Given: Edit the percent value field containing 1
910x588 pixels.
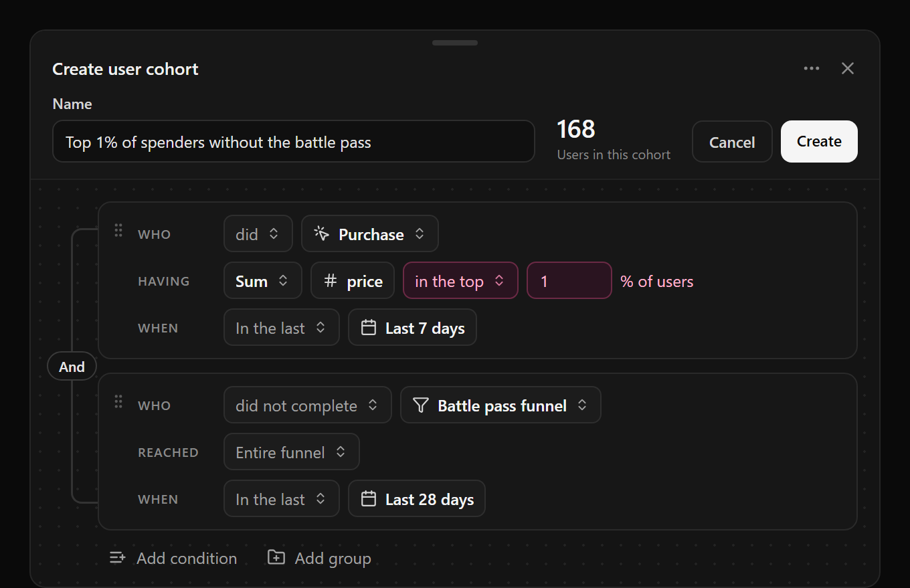Looking at the screenshot, I should coord(569,281).
